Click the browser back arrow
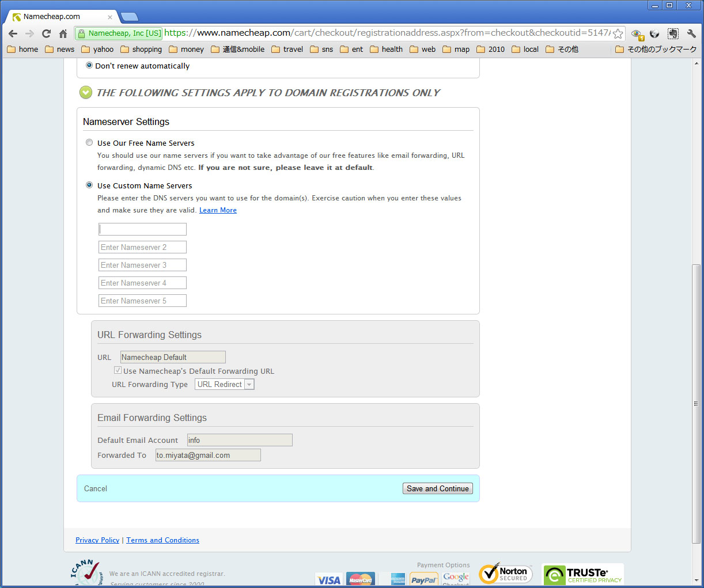 coord(13,33)
